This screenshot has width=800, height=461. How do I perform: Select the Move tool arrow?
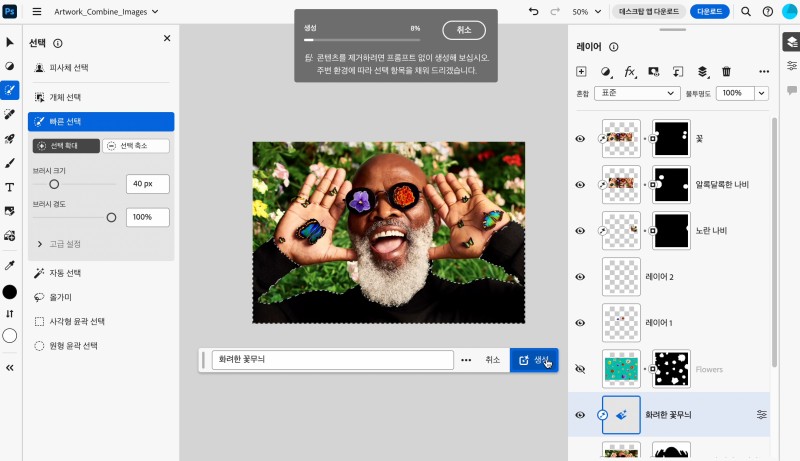(x=10, y=42)
